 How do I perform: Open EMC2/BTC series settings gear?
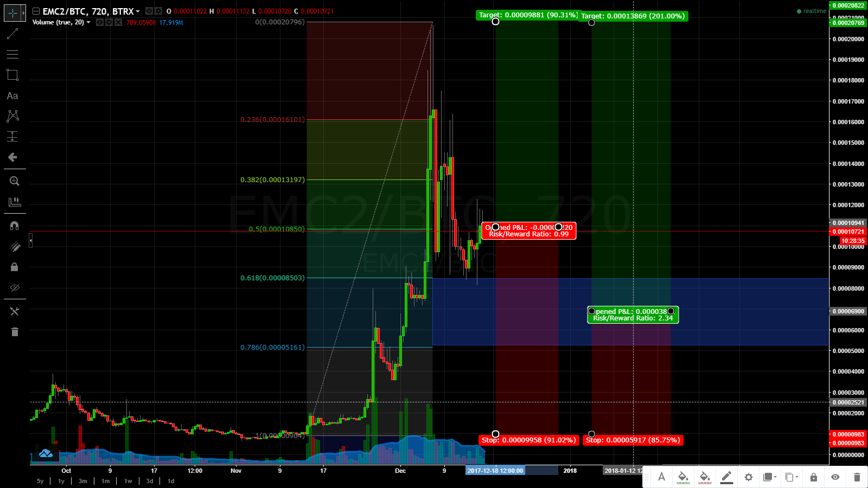158,11
